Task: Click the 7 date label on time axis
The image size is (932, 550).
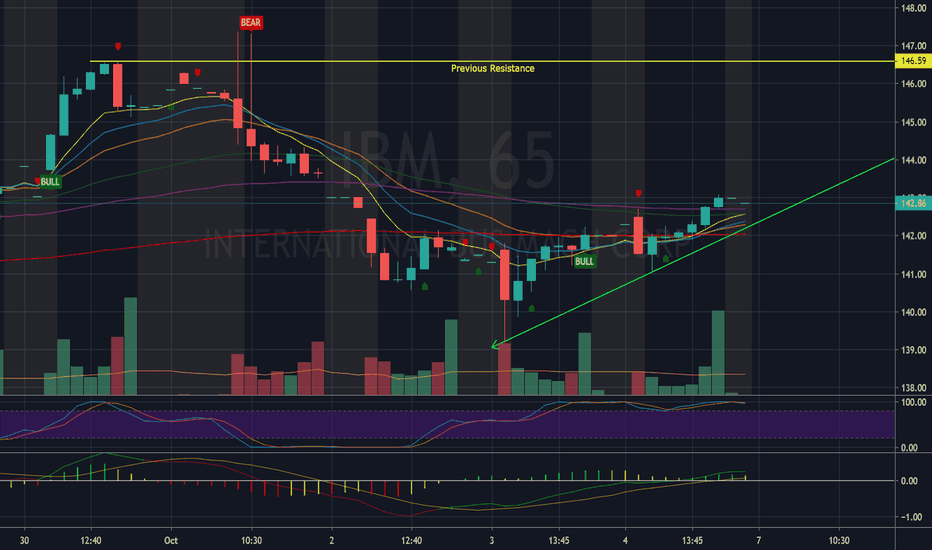Action: (758, 540)
